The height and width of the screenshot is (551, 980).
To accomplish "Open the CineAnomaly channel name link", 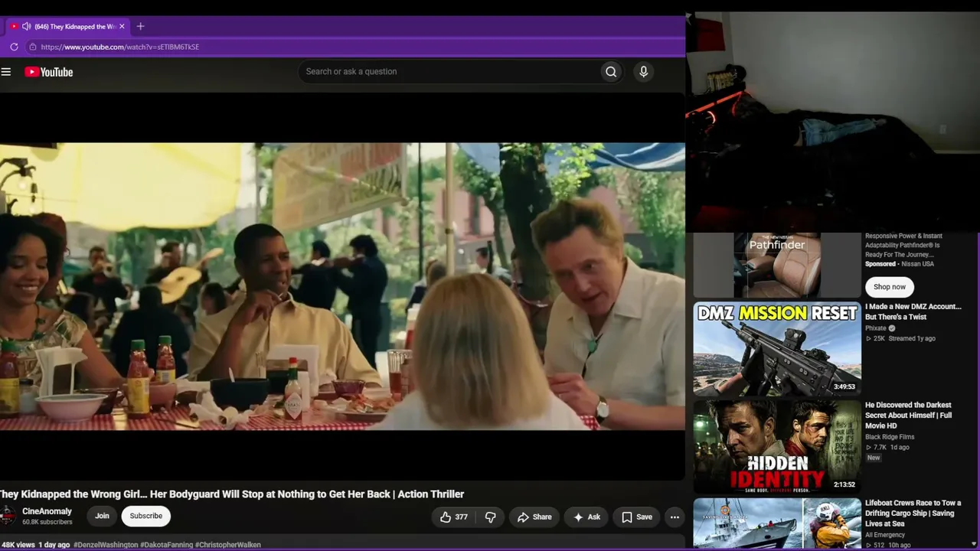I will (x=47, y=511).
